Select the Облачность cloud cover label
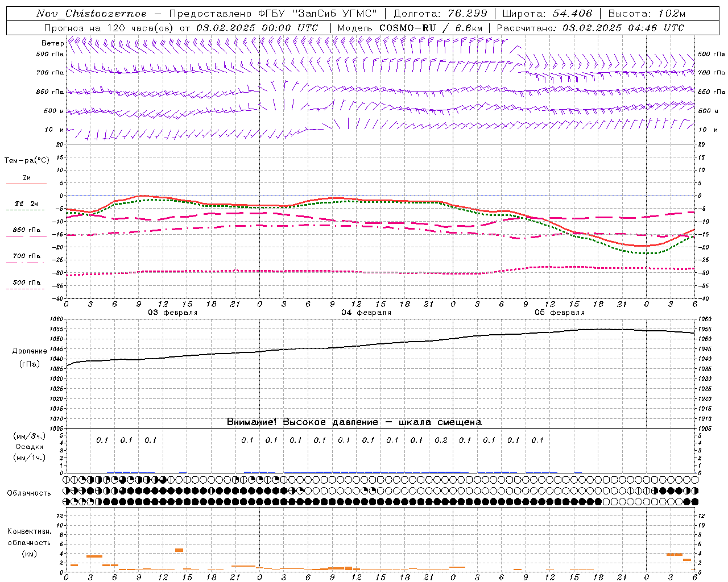728x582 pixels. click(x=29, y=493)
